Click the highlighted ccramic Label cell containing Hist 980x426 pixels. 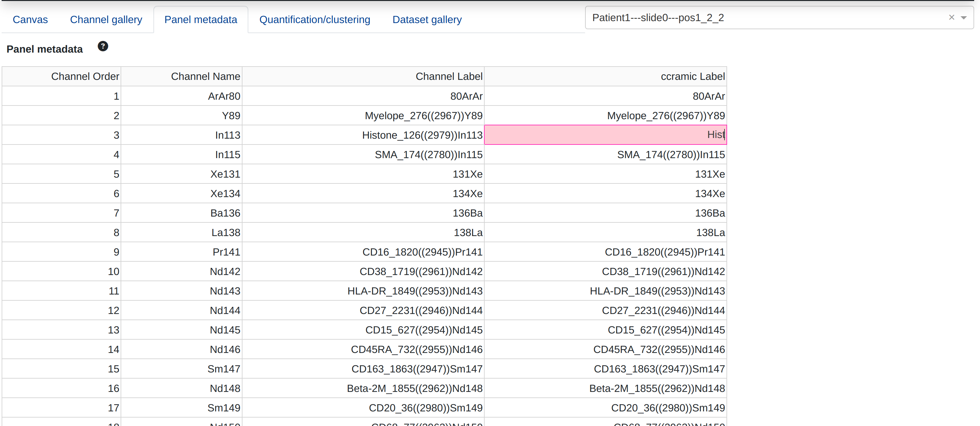coord(605,135)
